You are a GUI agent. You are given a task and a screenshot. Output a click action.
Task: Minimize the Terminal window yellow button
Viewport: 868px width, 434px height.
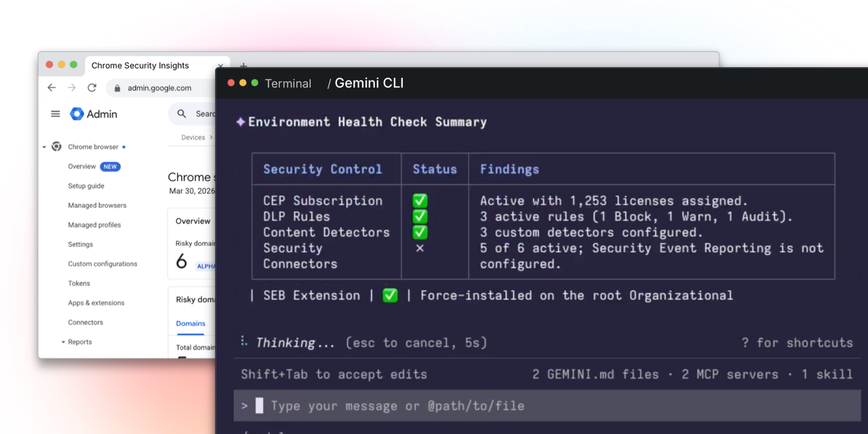243,83
